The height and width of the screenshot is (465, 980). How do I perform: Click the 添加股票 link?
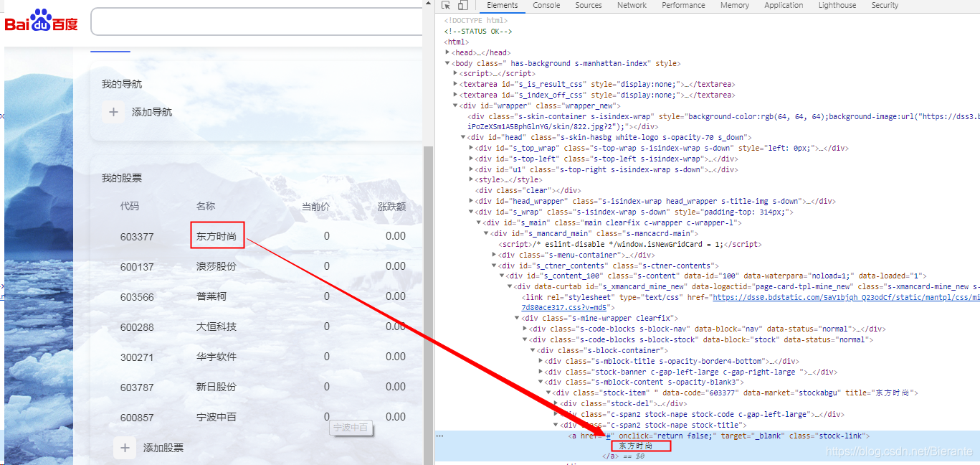(163, 448)
